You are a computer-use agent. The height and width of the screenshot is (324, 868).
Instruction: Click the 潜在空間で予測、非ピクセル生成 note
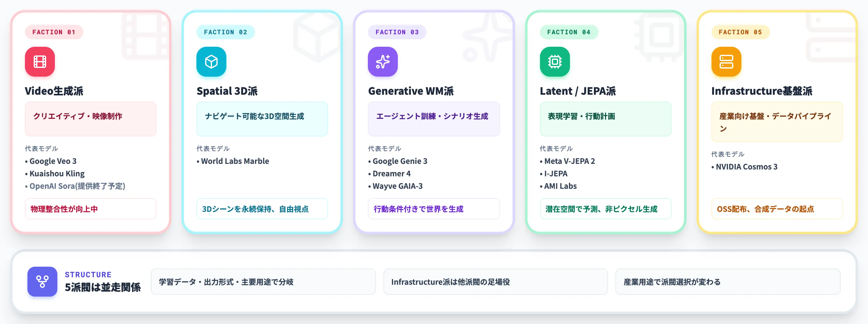point(605,209)
